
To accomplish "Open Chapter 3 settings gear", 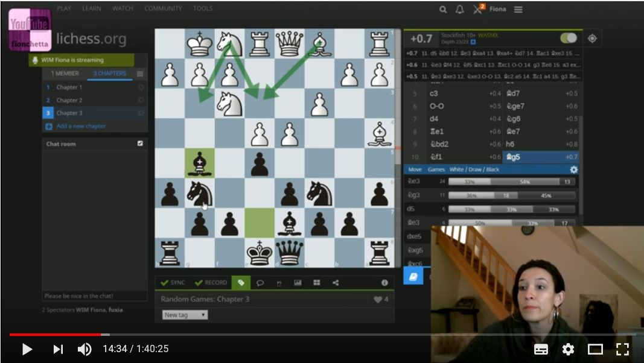I will click(141, 113).
